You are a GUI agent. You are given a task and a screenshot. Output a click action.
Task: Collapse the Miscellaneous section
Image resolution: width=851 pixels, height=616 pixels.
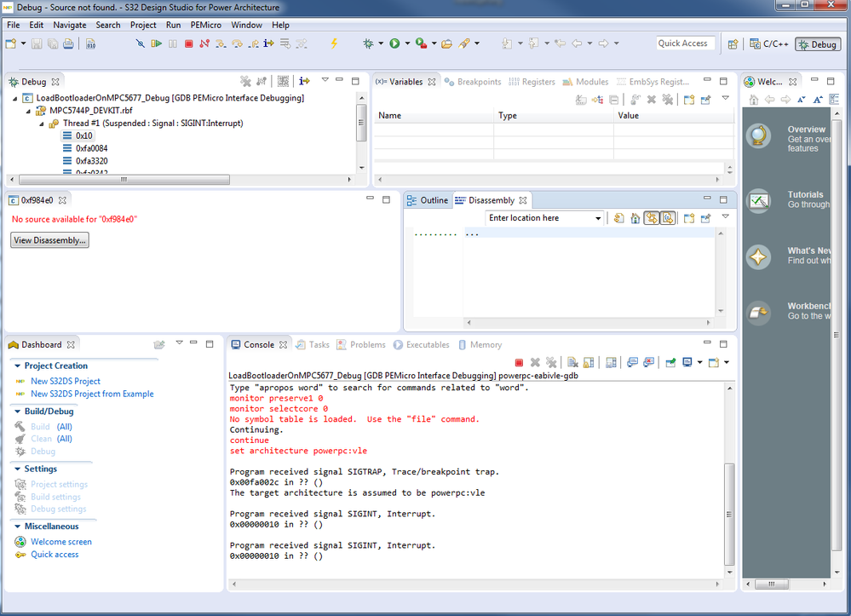point(17,527)
